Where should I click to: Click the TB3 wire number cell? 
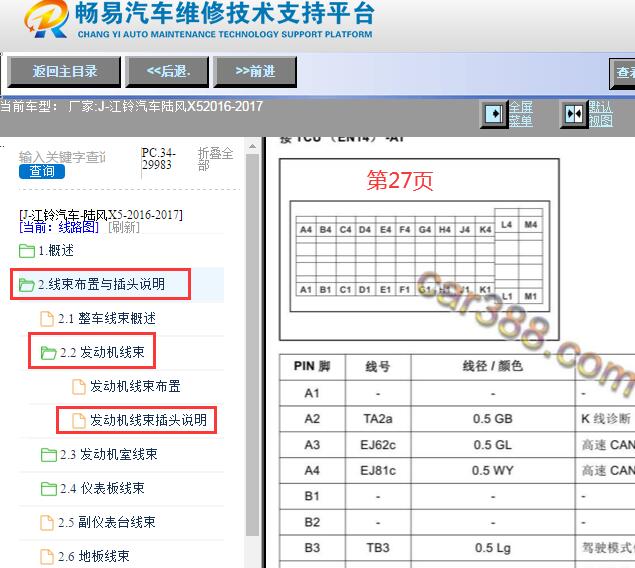378,548
